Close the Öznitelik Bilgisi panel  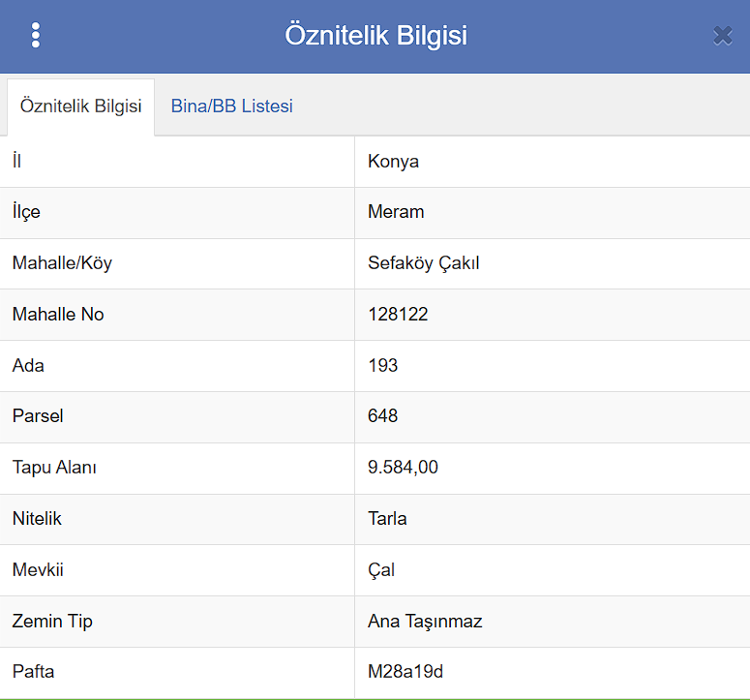(722, 36)
